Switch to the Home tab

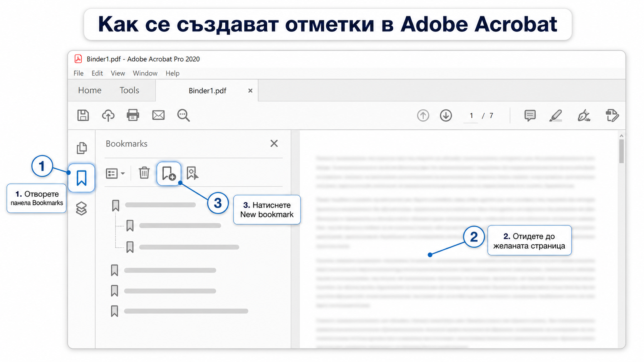point(90,90)
